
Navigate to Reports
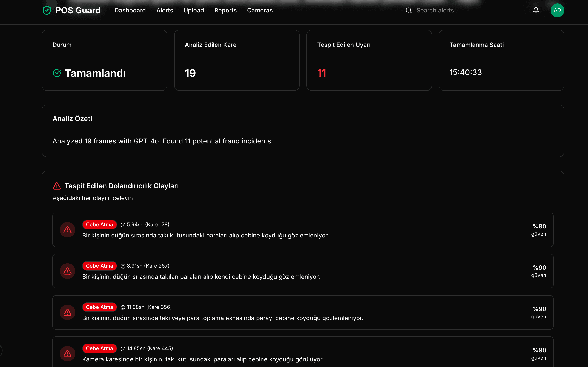point(225,11)
